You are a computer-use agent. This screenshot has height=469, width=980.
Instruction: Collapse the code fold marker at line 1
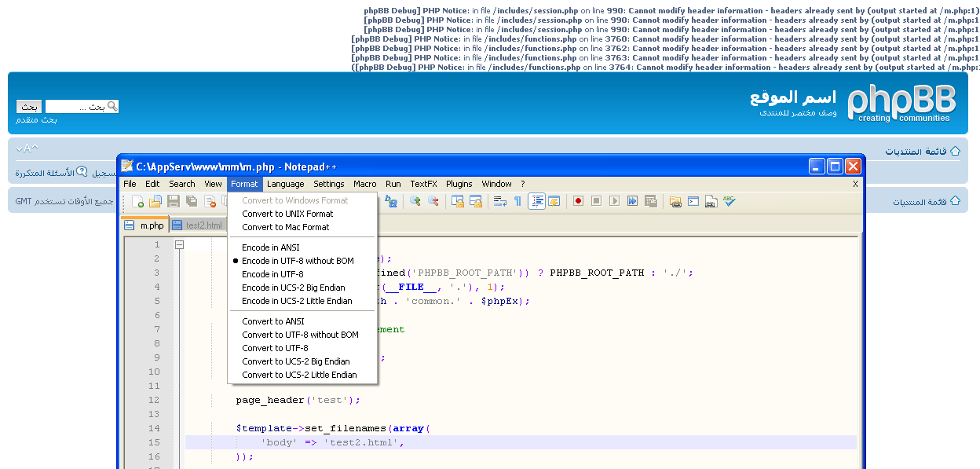click(x=179, y=245)
